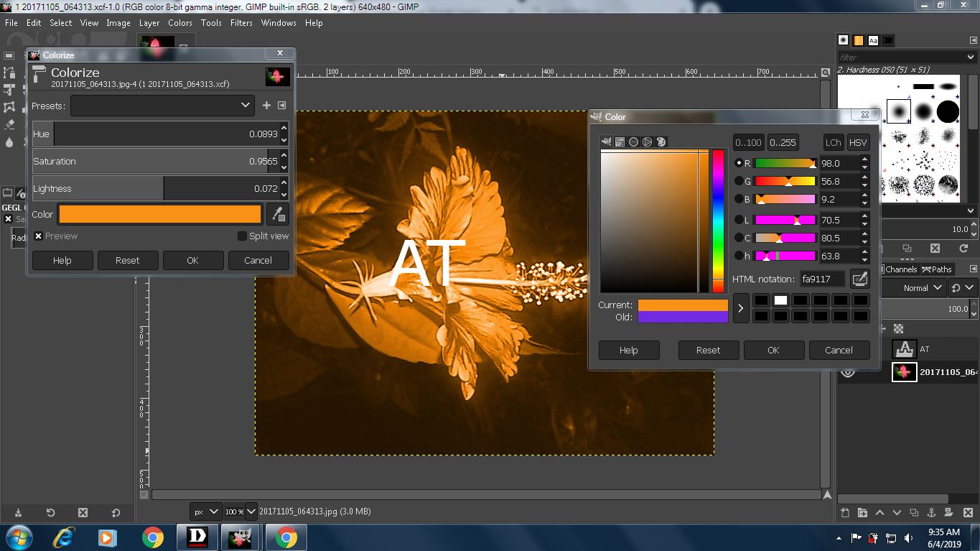Open the Tools menu
The height and width of the screenshot is (551, 980).
(x=211, y=23)
